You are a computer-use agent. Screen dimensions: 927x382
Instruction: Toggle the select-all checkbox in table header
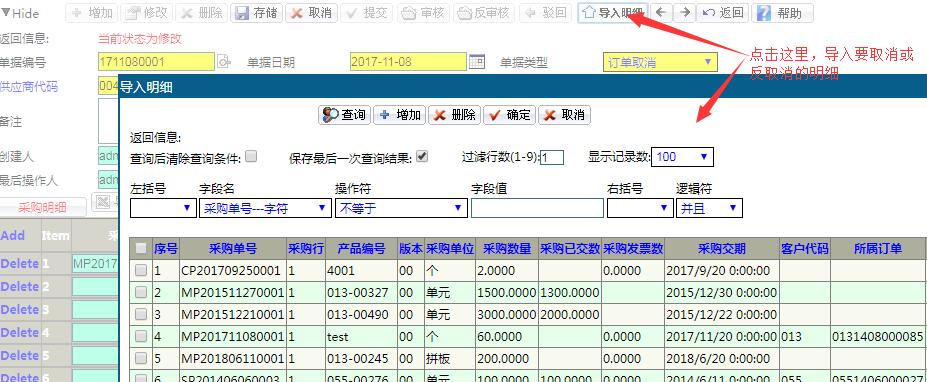(141, 248)
